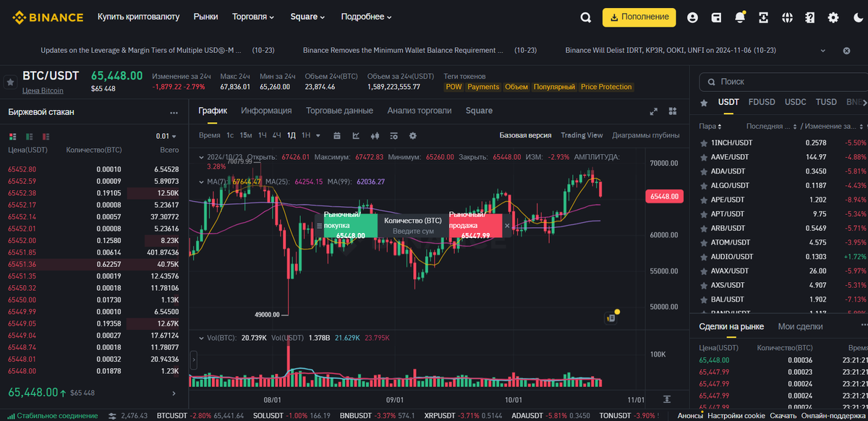This screenshot has width=868, height=421.
Task: Switch to the Мои сделки tab
Action: click(x=800, y=326)
